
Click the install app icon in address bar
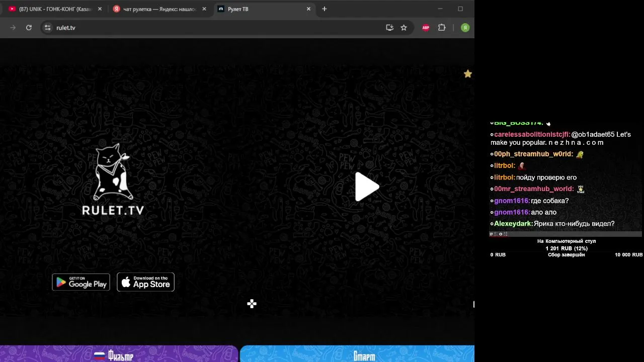[389, 28]
